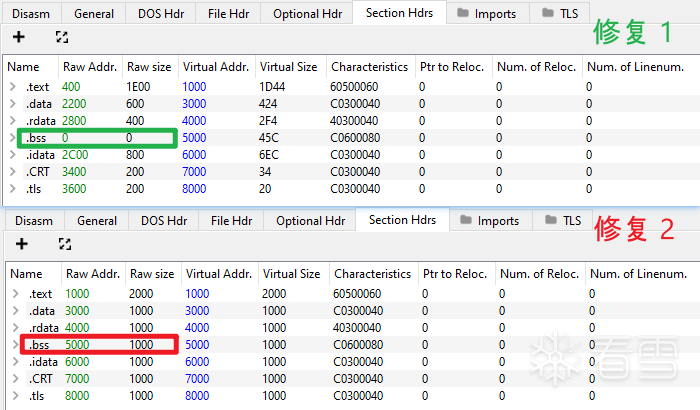Switch to the Disasm tab in upper panel

click(x=31, y=14)
